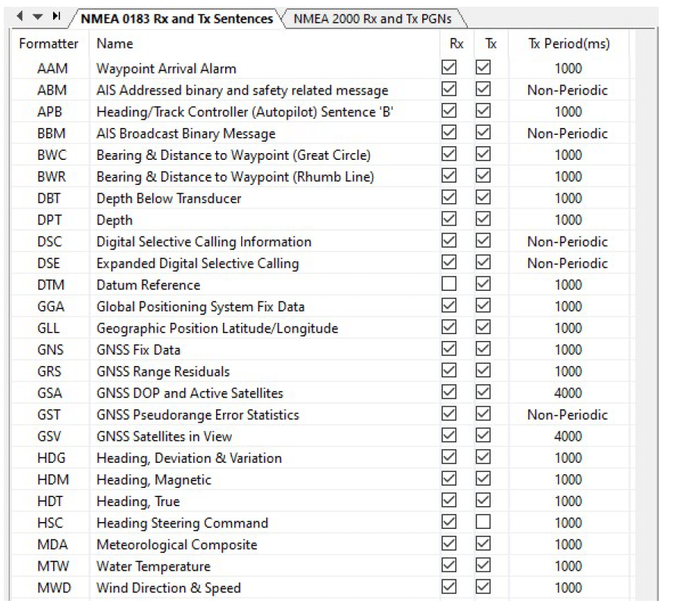
Task: Click 'Meteorological Composite' name
Action: (x=177, y=545)
